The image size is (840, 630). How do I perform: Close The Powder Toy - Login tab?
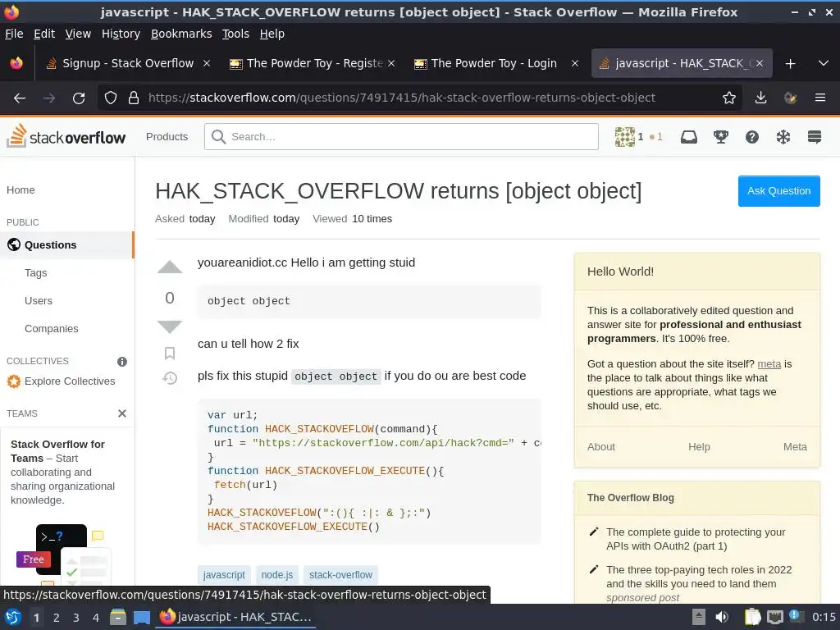[575, 64]
